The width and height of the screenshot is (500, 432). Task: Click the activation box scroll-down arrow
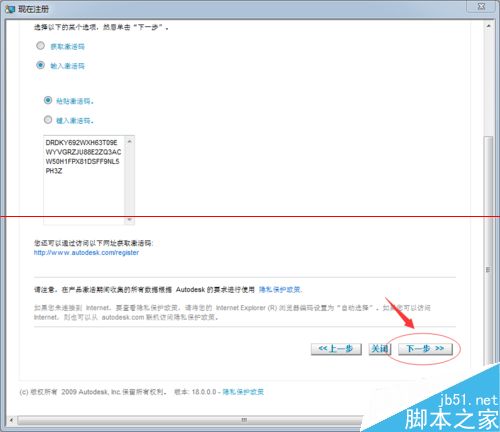pyautogui.click(x=129, y=219)
